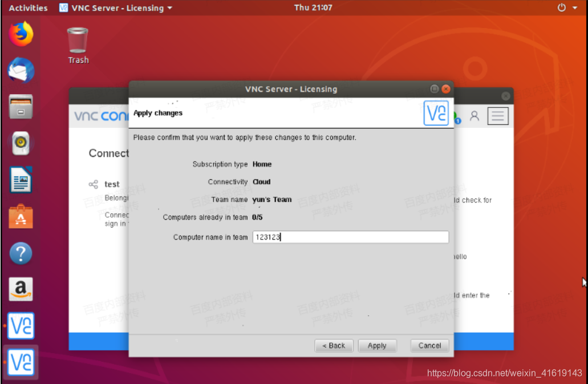This screenshot has height=384, width=588.
Task: Click Apply to confirm changes
Action: [x=377, y=345]
